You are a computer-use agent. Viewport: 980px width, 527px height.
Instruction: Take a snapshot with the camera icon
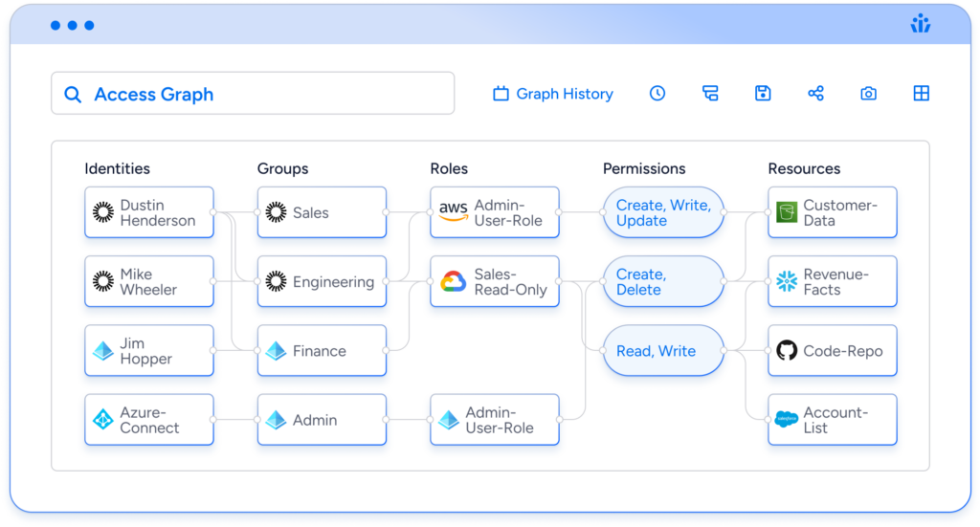[868, 94]
